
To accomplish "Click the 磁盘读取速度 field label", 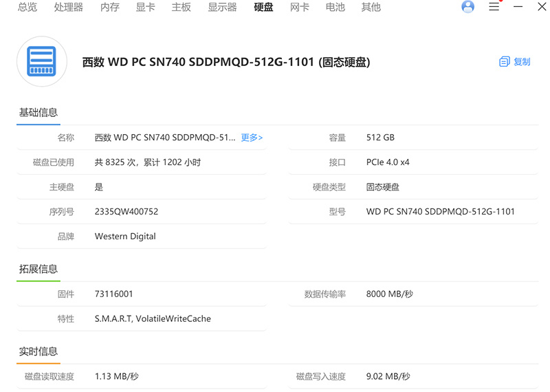I will (x=49, y=377).
